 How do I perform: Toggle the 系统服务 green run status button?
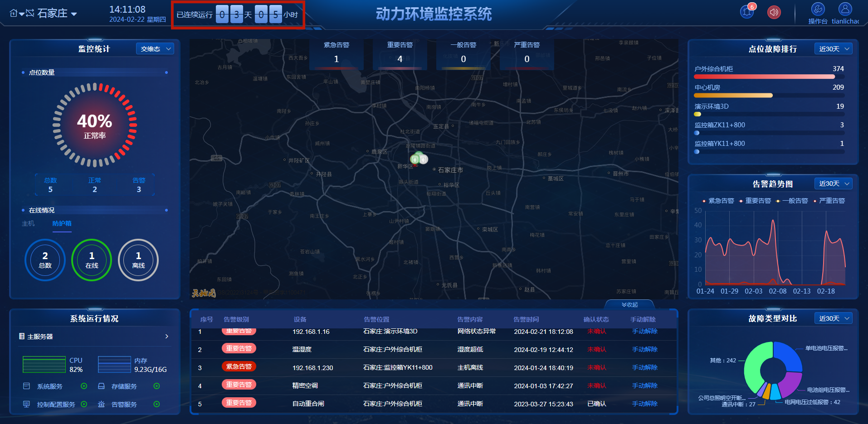click(x=84, y=386)
